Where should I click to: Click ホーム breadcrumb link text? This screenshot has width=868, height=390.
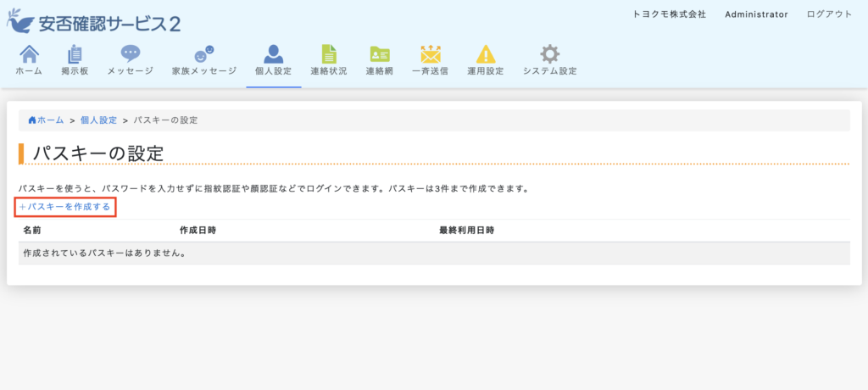pos(50,120)
